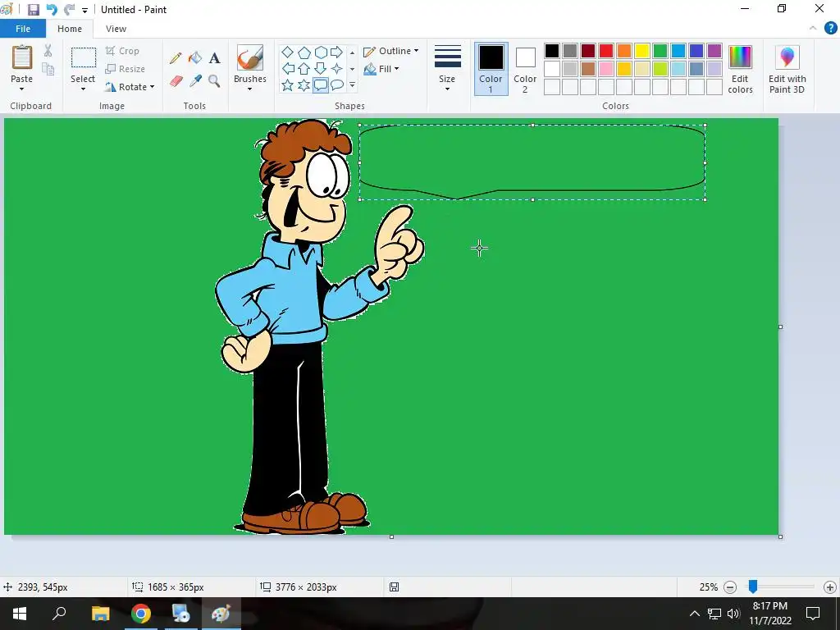Pick the pink color swatch
Screen dimensions: 840x630
(x=606, y=69)
